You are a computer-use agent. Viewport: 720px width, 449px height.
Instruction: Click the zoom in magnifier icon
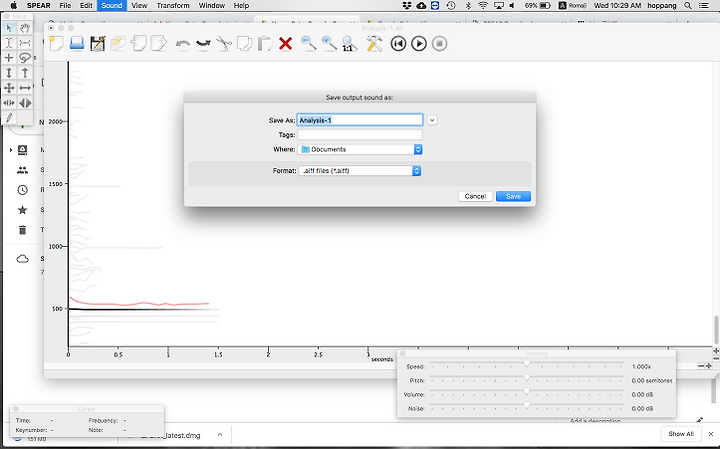click(x=329, y=44)
